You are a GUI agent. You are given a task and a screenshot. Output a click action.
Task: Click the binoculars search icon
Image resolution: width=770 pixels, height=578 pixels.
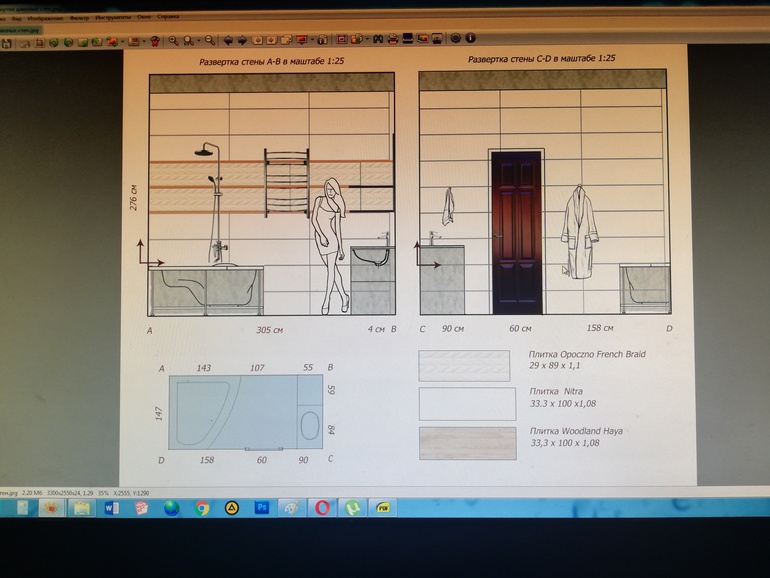[377, 40]
